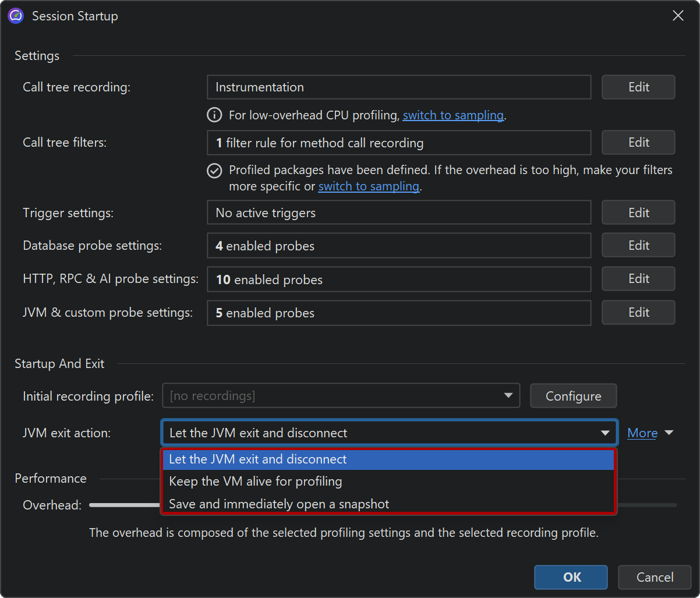Click Configure button for recording profile
The image size is (700, 598).
pos(573,396)
